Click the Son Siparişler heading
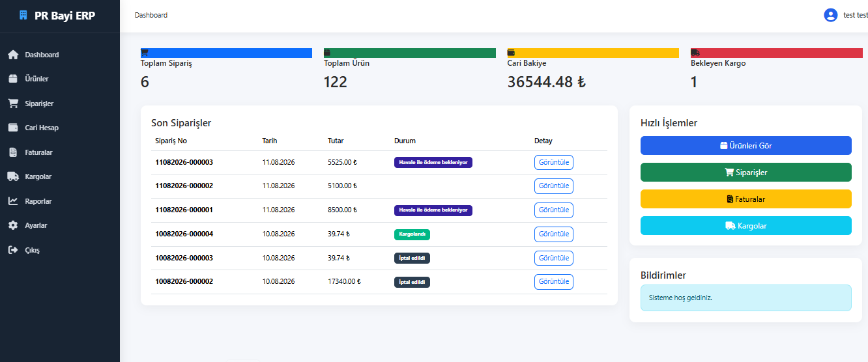Image resolution: width=868 pixels, height=362 pixels. 181,122
